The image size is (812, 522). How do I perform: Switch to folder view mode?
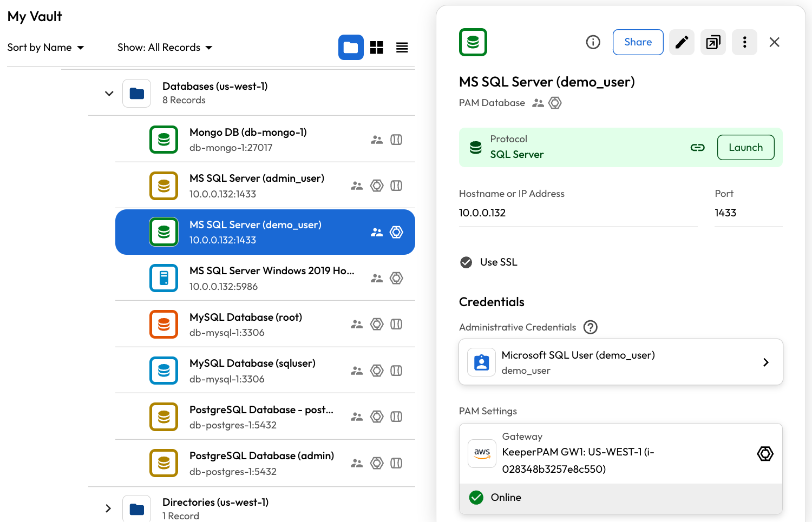pyautogui.click(x=351, y=48)
